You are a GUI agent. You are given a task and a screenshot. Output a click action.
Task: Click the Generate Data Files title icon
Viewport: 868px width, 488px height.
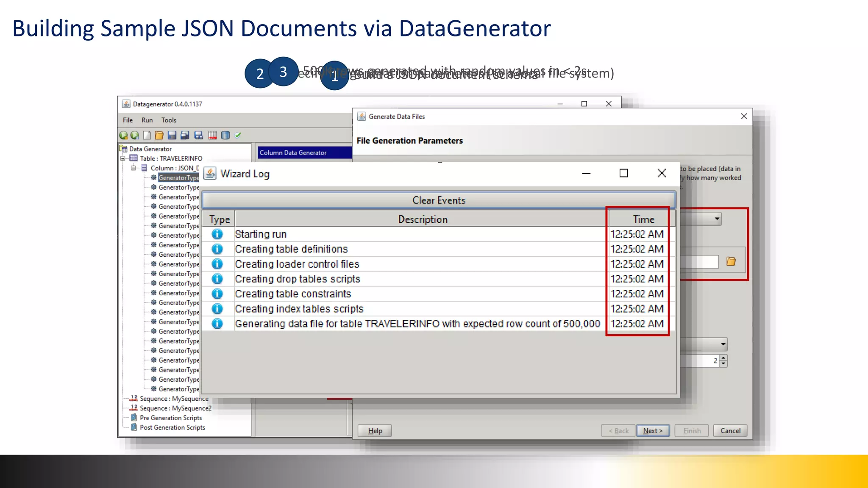pyautogui.click(x=362, y=116)
